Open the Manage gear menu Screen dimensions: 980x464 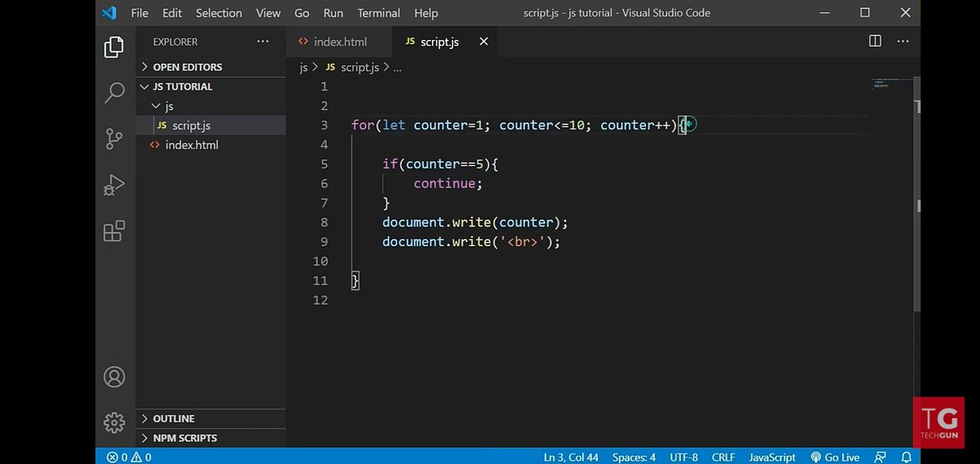[114, 422]
